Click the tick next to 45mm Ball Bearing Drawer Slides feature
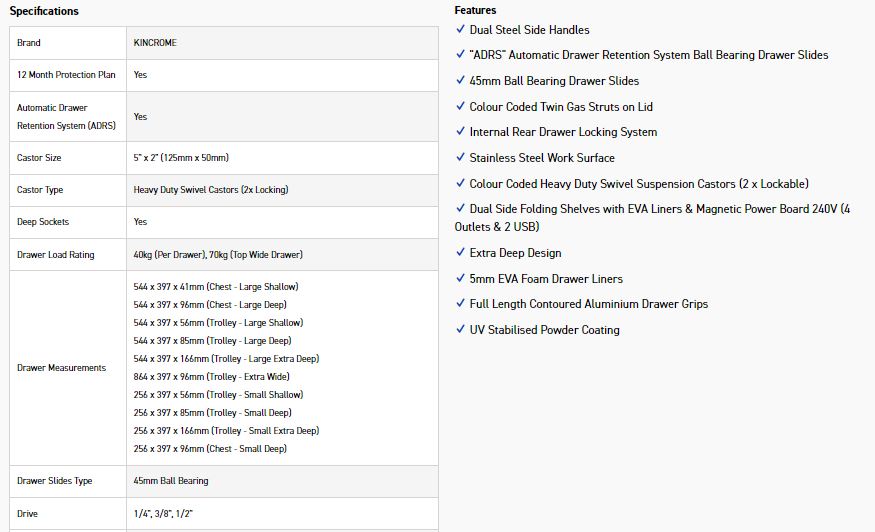The height and width of the screenshot is (532, 875). pos(460,81)
